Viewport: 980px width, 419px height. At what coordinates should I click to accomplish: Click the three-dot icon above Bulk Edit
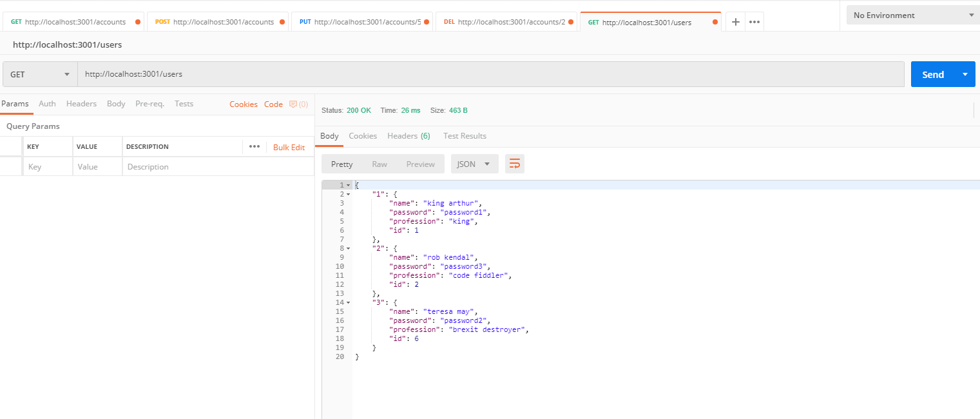[254, 147]
